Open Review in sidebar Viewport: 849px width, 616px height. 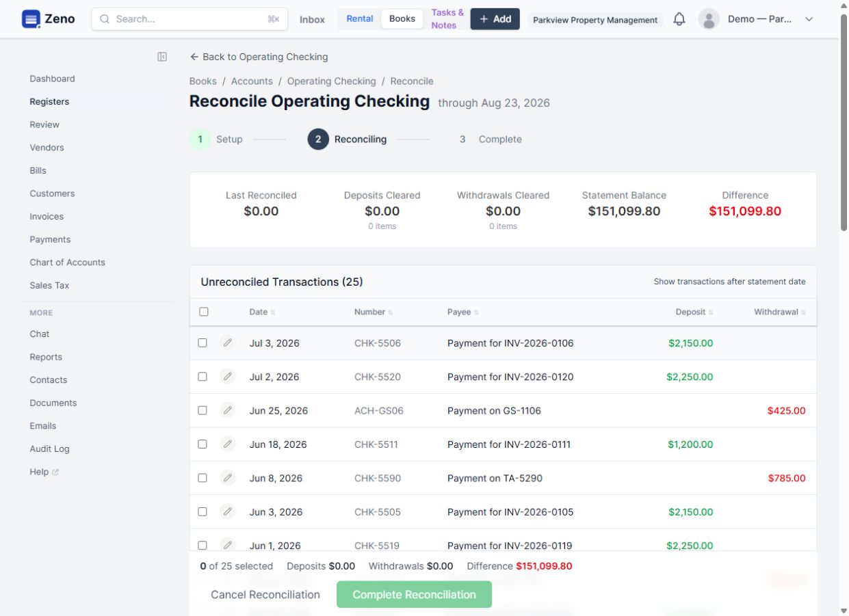[x=44, y=124]
